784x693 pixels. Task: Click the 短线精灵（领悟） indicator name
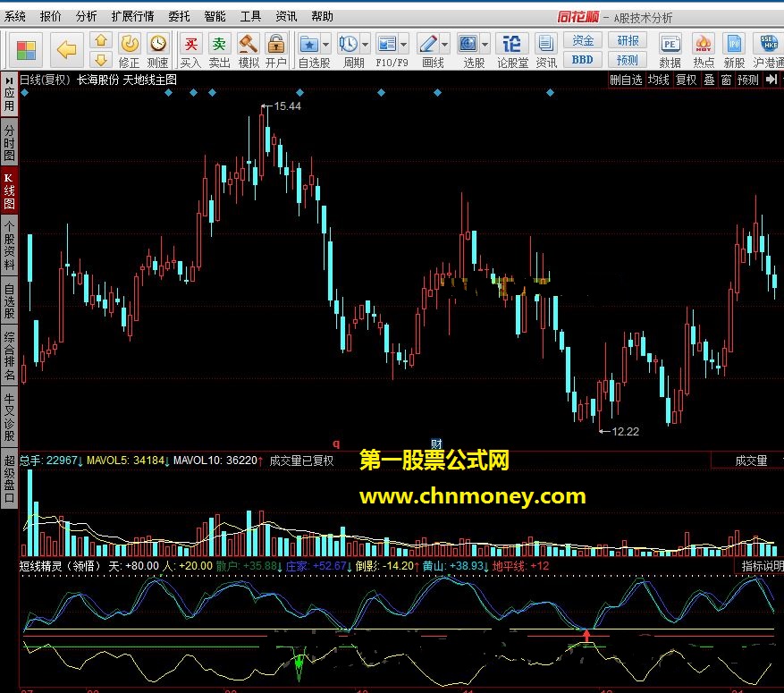click(x=60, y=566)
